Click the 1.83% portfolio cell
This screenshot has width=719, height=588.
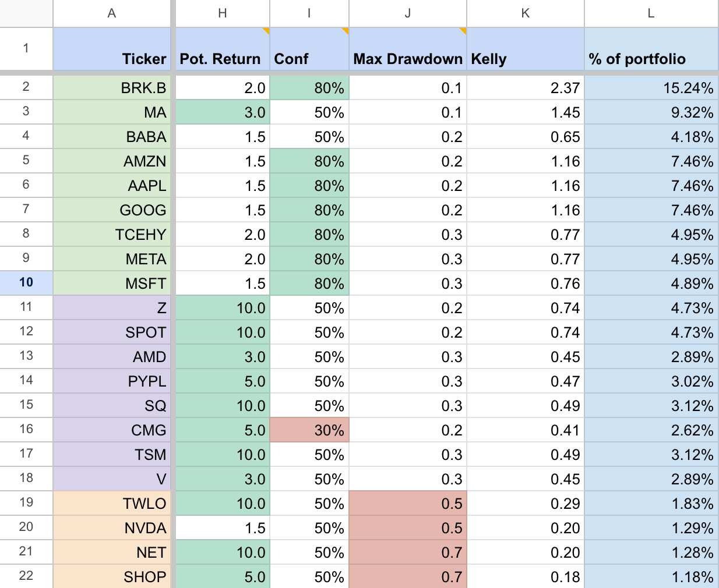click(651, 504)
